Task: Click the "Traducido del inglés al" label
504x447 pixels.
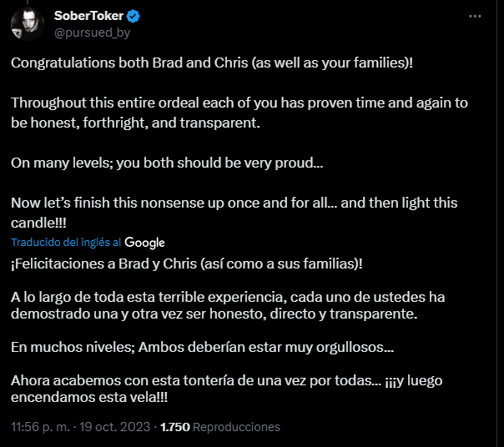Action: [x=66, y=242]
